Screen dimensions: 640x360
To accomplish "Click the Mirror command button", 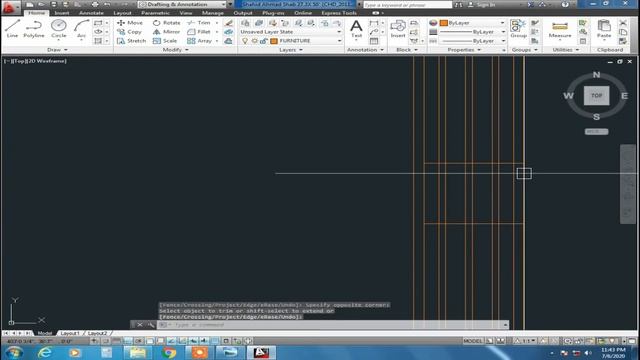I will coord(166,32).
